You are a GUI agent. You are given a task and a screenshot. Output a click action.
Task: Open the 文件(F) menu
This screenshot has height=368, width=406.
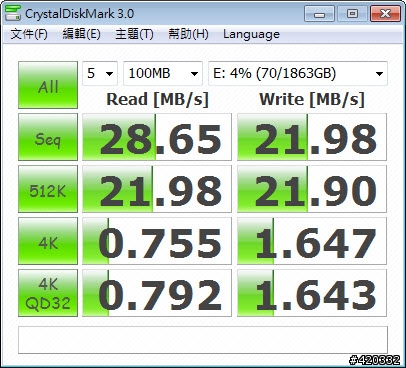(29, 34)
